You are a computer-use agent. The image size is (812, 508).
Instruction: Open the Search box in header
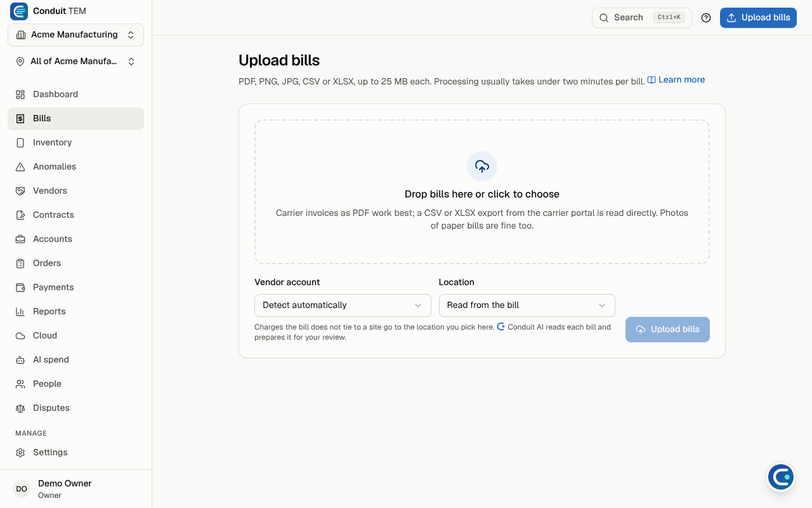click(x=642, y=18)
